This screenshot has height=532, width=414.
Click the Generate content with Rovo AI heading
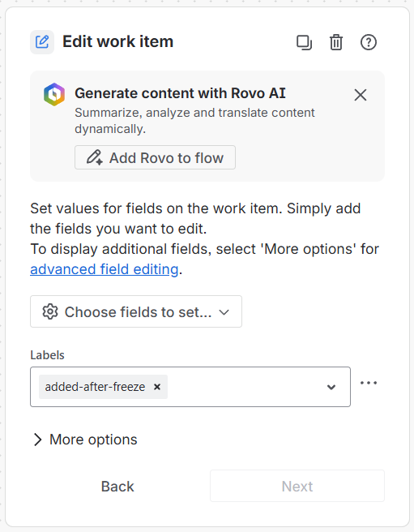(x=180, y=93)
